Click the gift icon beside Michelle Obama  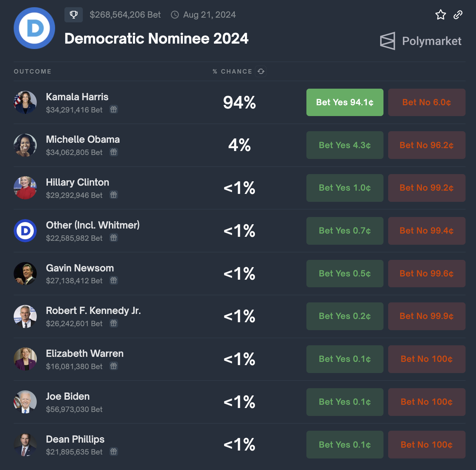pos(114,152)
